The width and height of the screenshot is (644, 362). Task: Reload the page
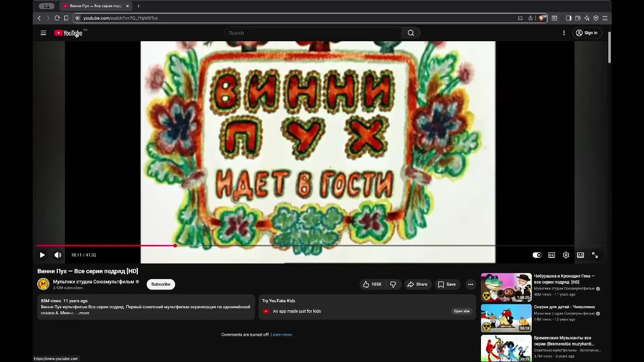(x=57, y=18)
